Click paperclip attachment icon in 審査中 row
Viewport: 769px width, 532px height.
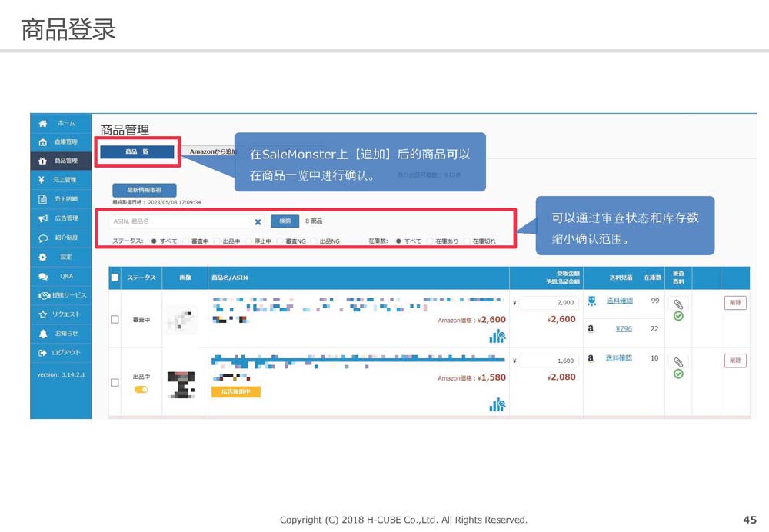click(x=678, y=304)
